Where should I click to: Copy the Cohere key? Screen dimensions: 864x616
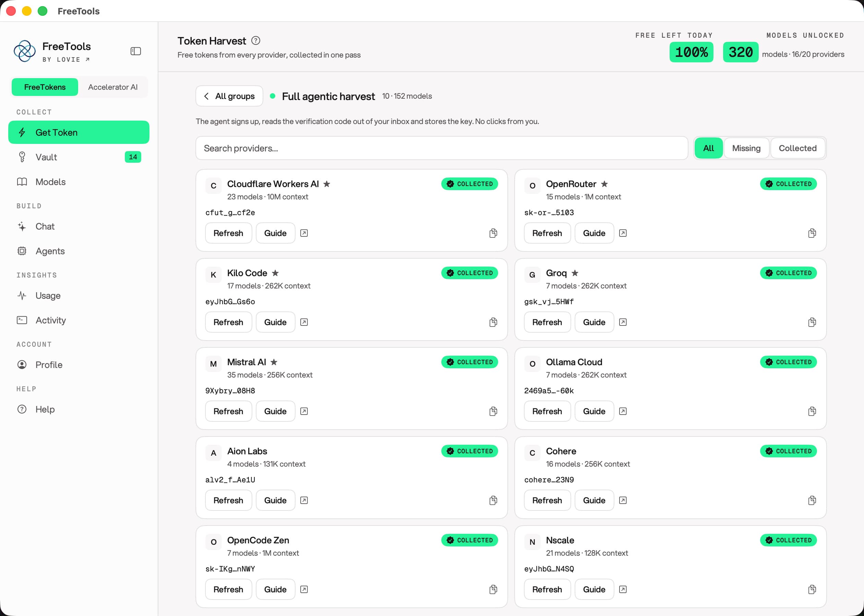[812, 500]
